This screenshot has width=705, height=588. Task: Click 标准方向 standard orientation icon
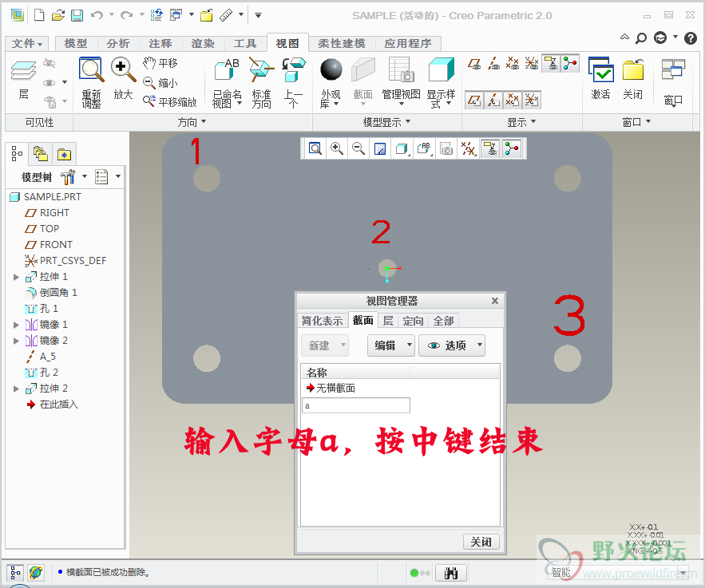[x=261, y=83]
